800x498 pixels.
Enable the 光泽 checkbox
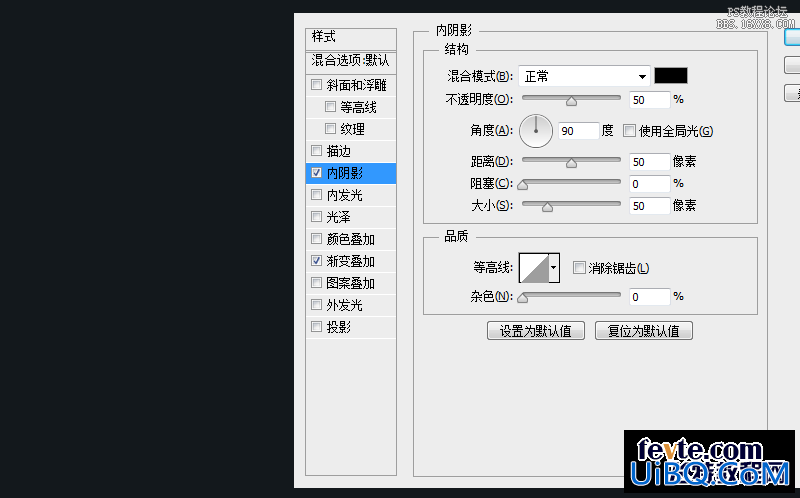[x=316, y=216]
